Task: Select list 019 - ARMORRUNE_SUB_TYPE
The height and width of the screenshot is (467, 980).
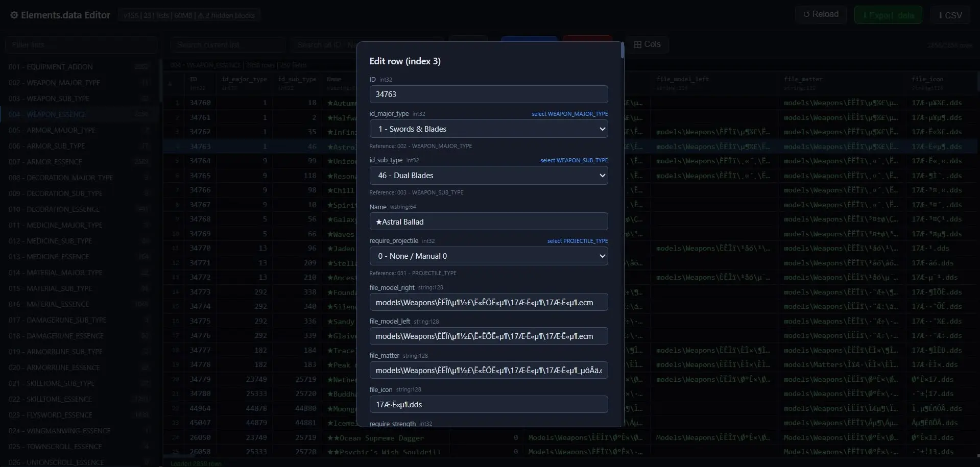Action: tap(79, 352)
